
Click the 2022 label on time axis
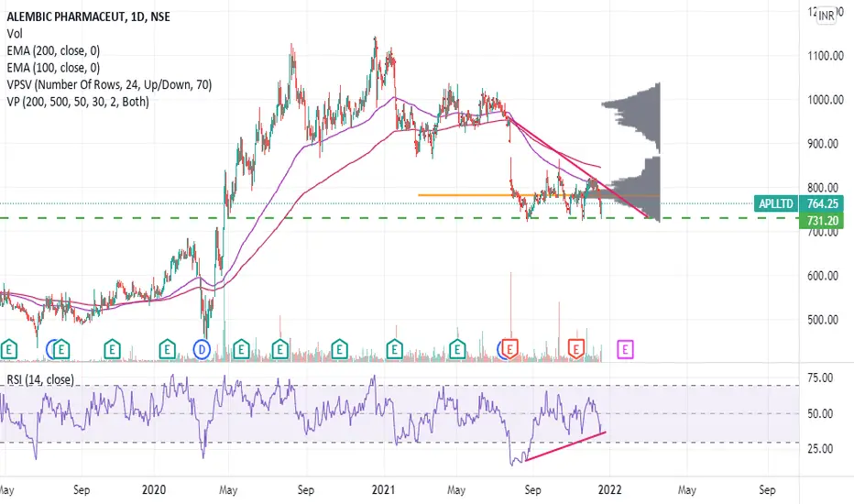click(609, 490)
